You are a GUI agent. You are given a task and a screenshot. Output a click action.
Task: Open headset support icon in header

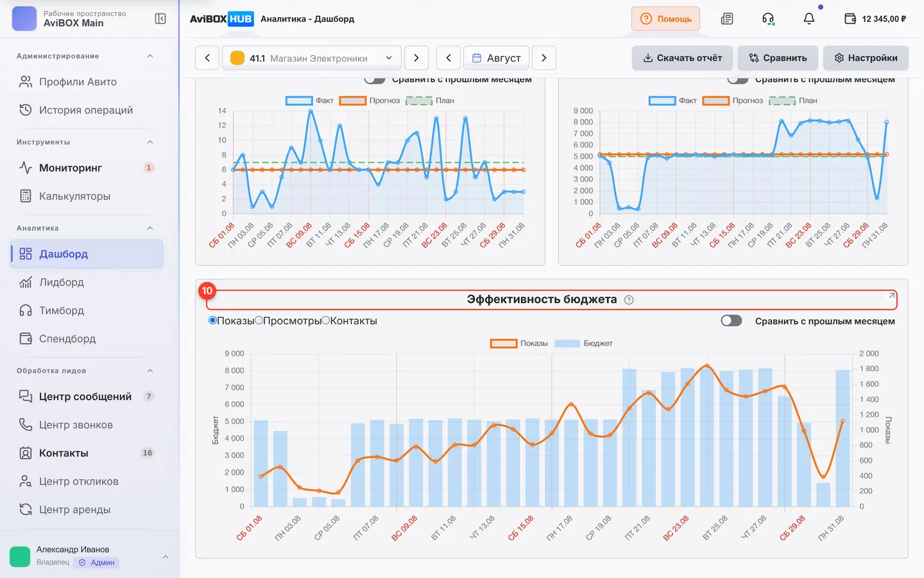[x=768, y=19]
